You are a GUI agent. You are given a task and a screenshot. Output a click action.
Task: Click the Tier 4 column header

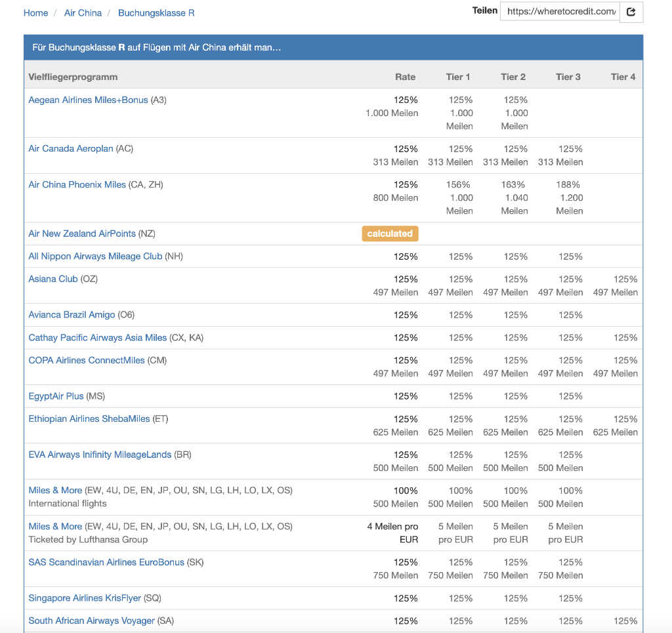pos(623,77)
